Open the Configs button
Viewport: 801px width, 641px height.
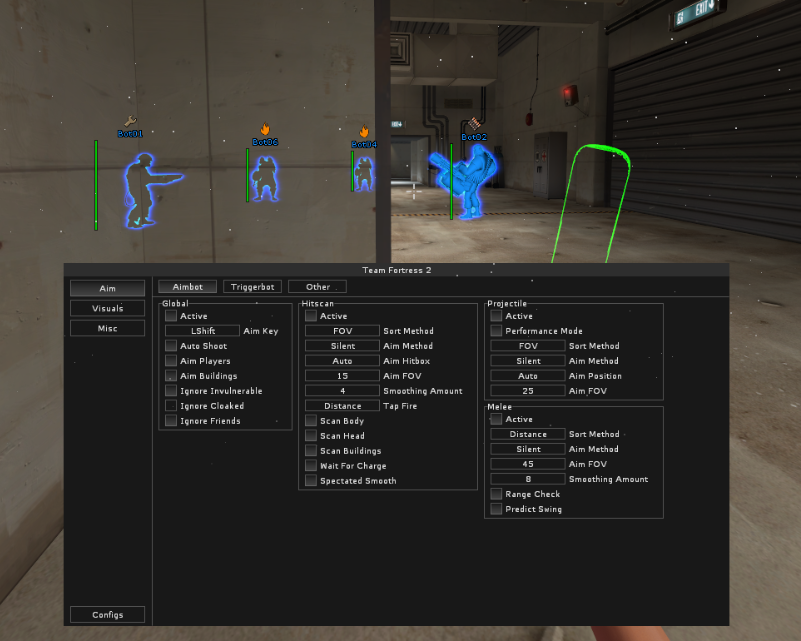(107, 614)
